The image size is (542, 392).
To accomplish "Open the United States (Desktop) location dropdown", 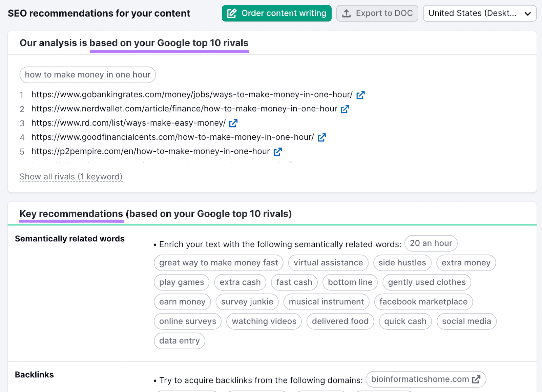I will 479,14.
